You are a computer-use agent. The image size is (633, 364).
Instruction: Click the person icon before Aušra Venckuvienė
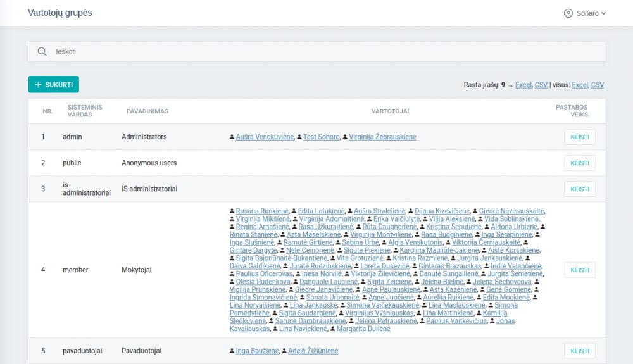tap(232, 137)
